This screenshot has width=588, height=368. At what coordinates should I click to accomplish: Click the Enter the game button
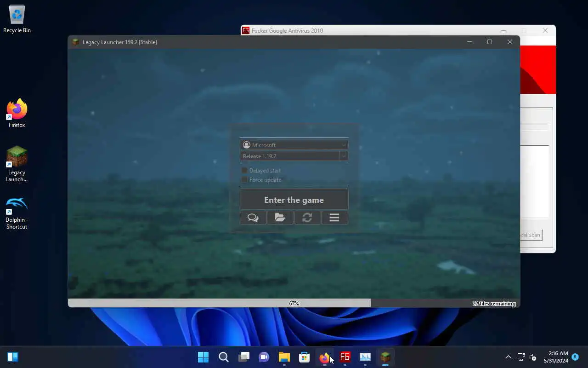(294, 200)
